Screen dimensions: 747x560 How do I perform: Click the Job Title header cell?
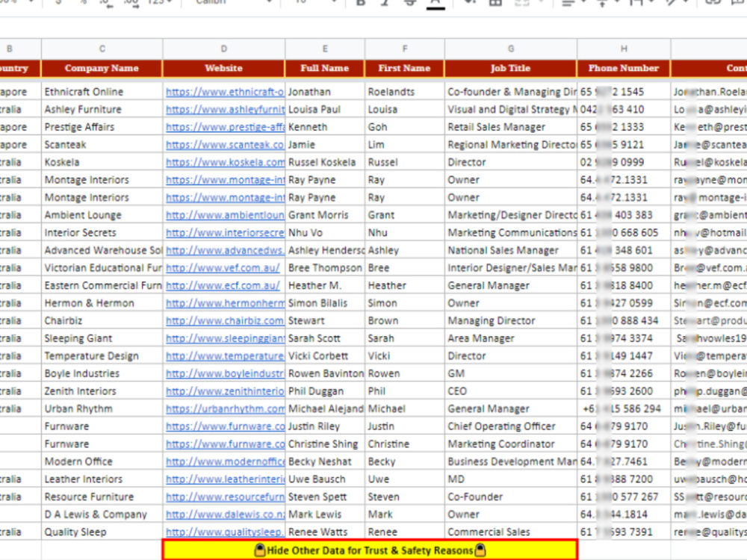511,68
